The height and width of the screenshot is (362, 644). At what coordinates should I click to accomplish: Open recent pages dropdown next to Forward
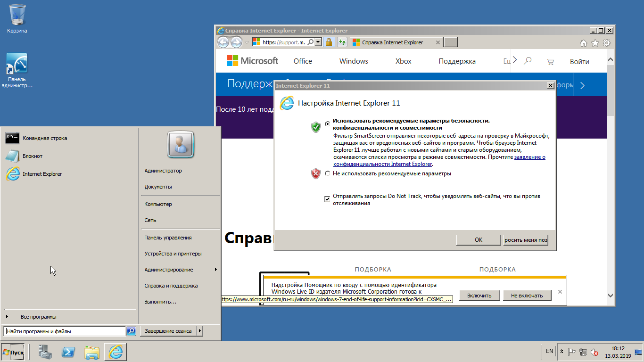pyautogui.click(x=247, y=42)
